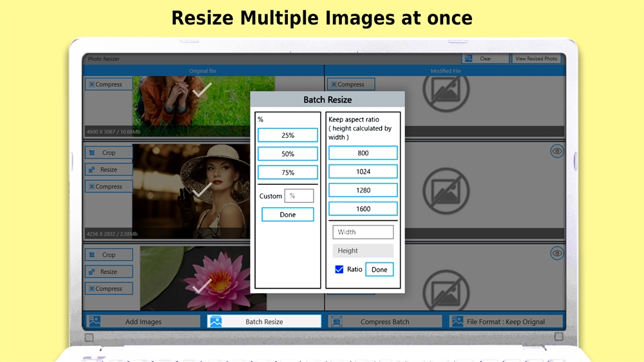644x362 pixels.
Task: Click the Crop icon on hat woman photo
Action: (92, 153)
